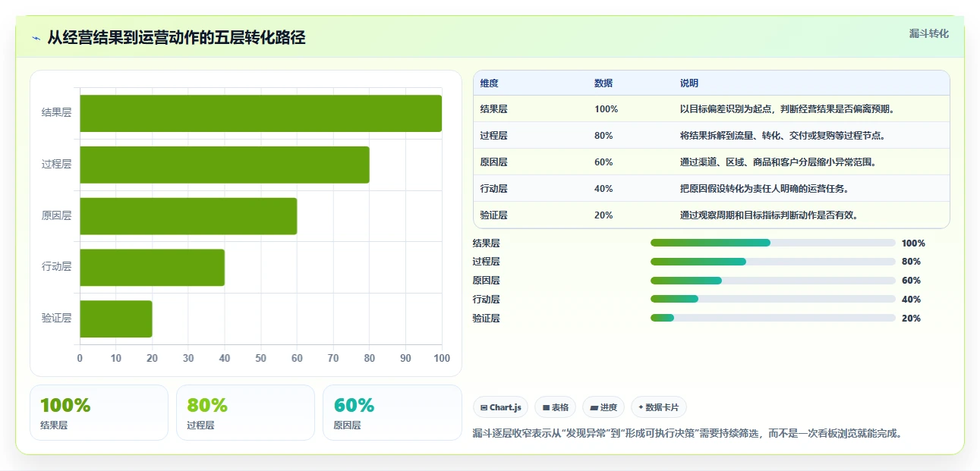
Task: Click the description starting 通过渠道、区域
Action: click(778, 162)
